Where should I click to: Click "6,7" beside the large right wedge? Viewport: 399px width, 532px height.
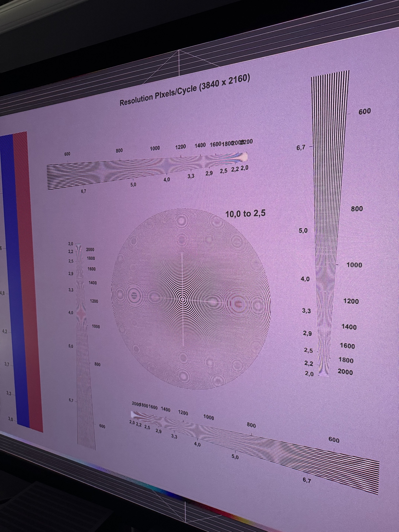pos(301,148)
